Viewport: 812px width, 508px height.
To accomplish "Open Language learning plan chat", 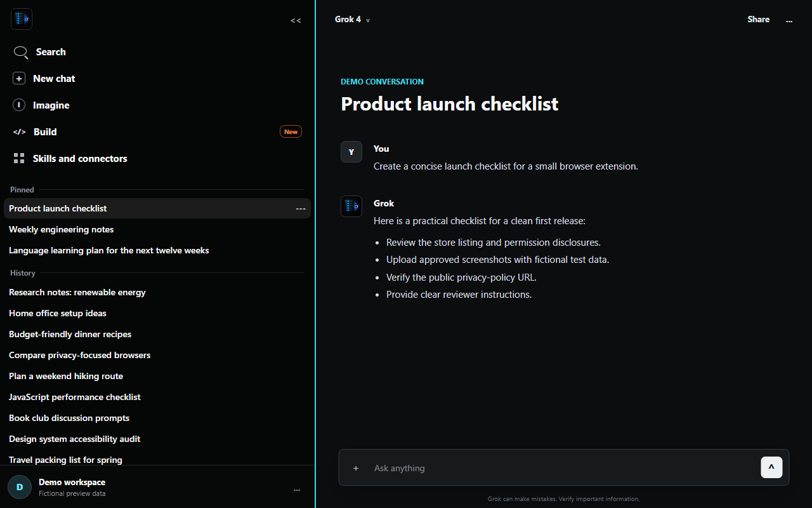I will 157,250.
